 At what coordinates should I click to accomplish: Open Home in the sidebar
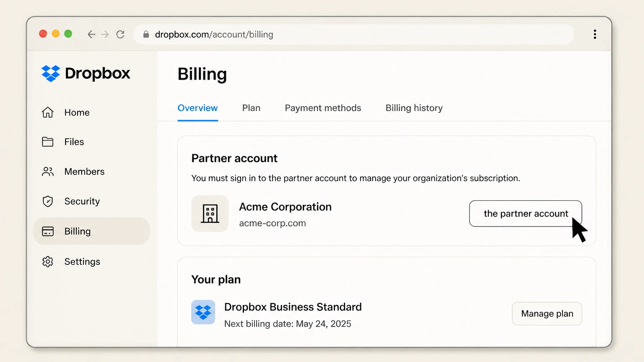(x=91, y=112)
